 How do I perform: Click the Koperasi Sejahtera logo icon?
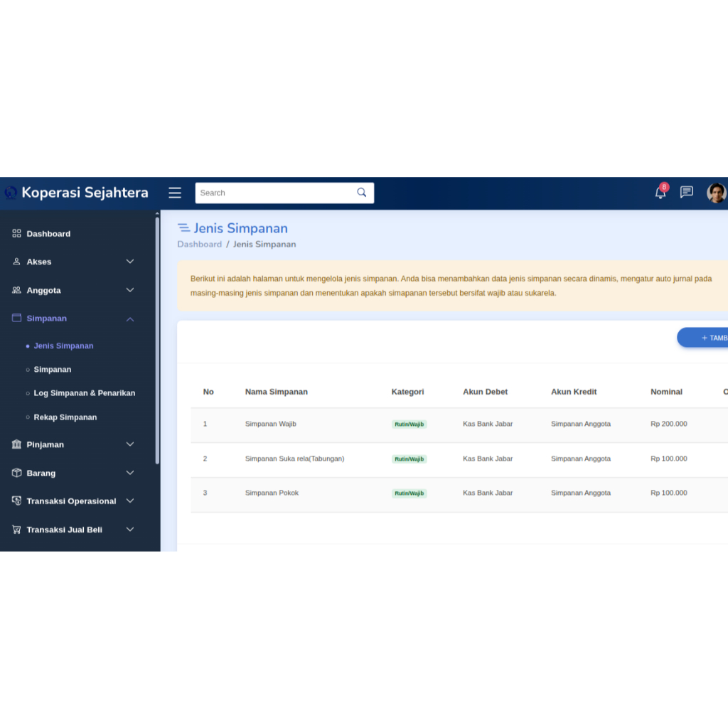[x=11, y=193]
